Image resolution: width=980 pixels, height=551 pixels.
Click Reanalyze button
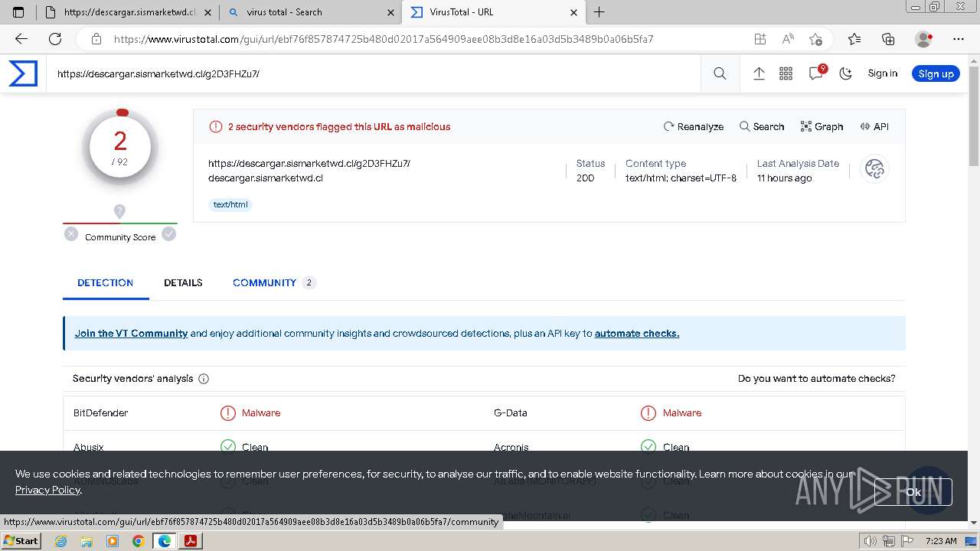click(x=694, y=126)
